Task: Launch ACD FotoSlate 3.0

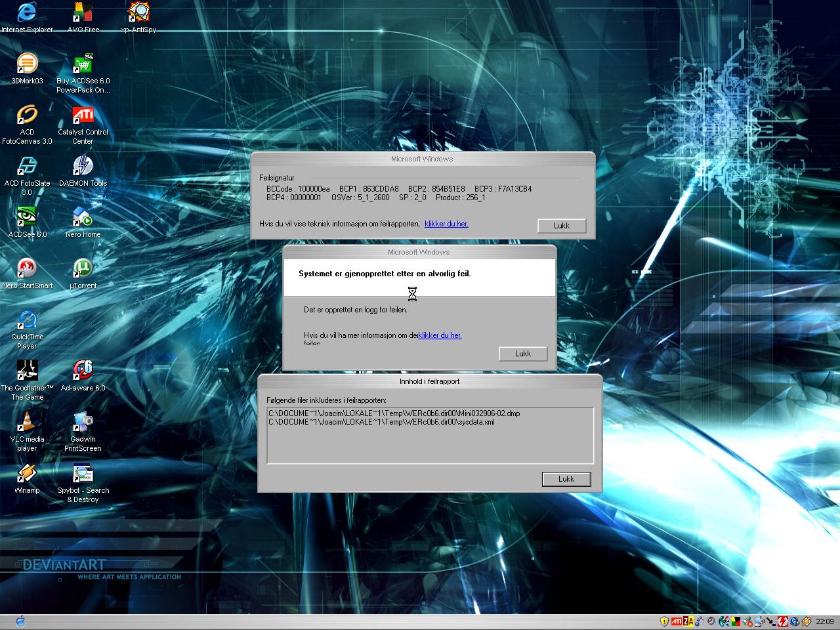Action: click(x=27, y=175)
